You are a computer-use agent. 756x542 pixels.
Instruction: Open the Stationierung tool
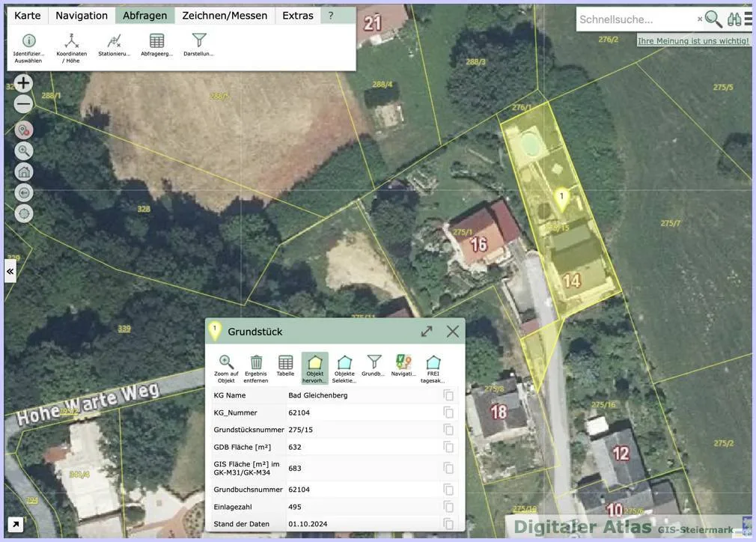click(115, 46)
